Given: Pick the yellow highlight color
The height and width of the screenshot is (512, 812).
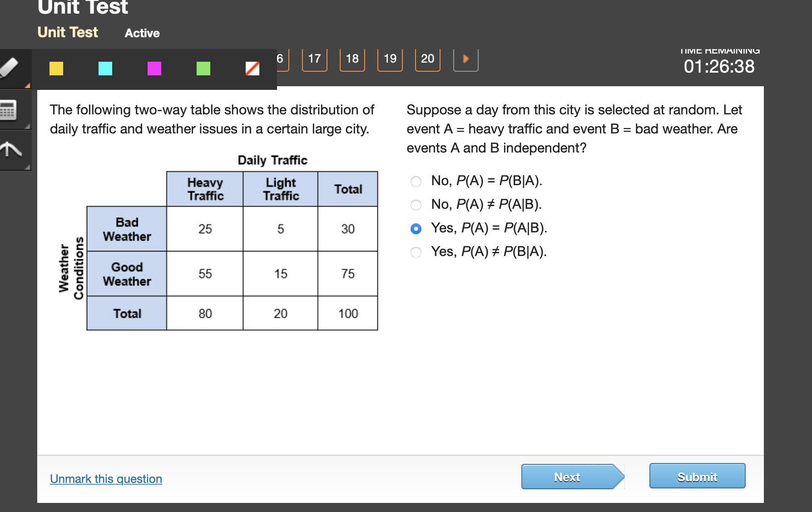Looking at the screenshot, I should click(56, 69).
